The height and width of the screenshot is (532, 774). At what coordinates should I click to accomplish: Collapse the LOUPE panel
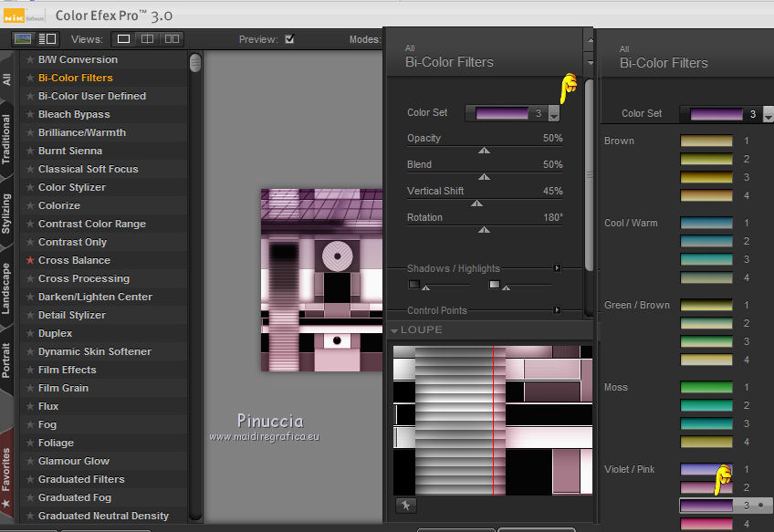click(x=394, y=330)
